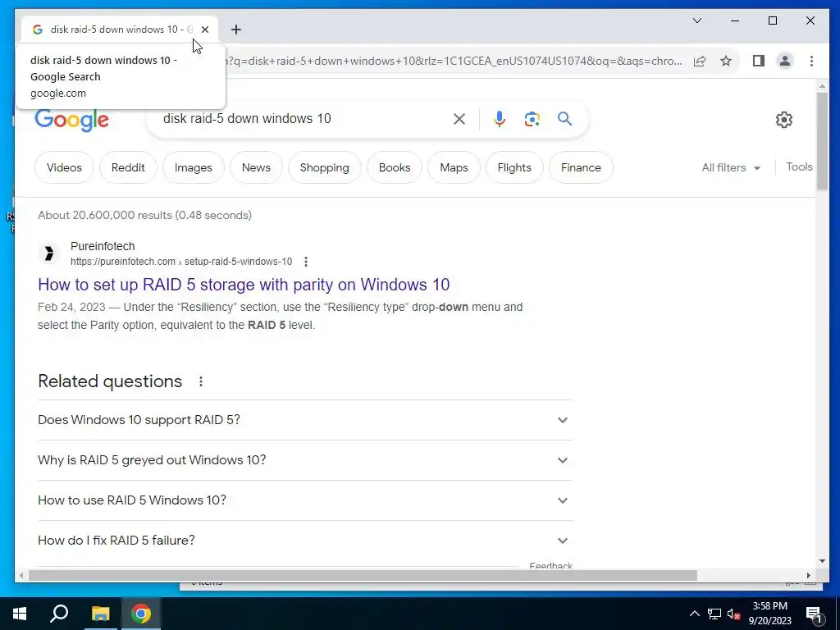Filter results by Videos
Screen dimensions: 840x630
64,167
